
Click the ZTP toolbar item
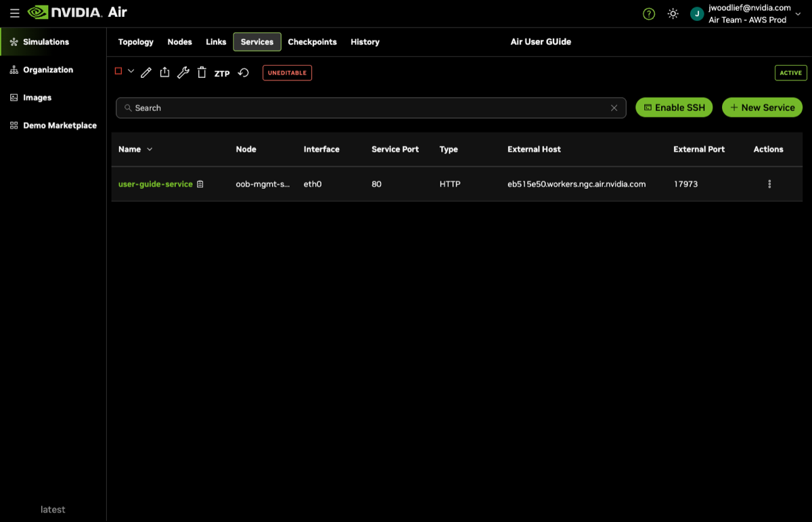tap(222, 74)
